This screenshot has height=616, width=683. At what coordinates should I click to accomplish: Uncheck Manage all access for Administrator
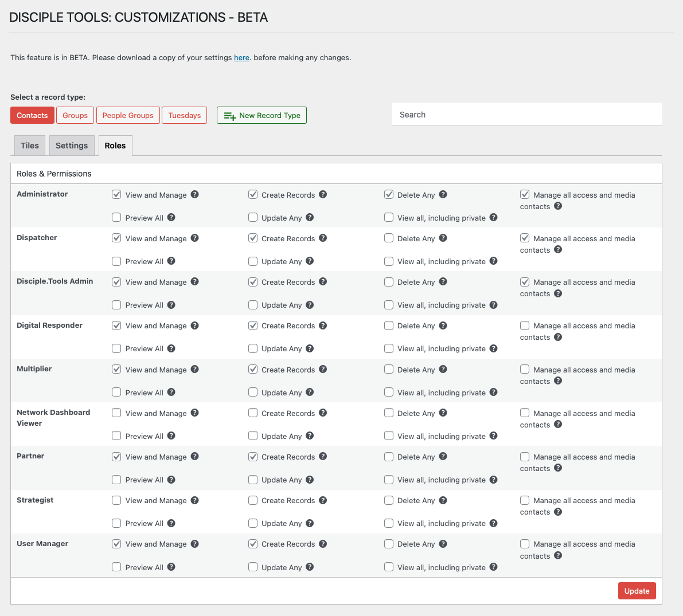[x=525, y=195]
